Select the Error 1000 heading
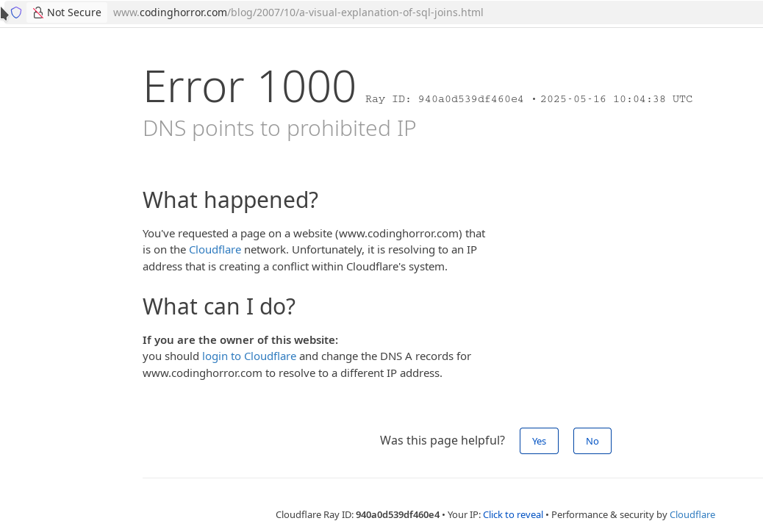Viewport: 763px width, 532px height. coord(249,87)
